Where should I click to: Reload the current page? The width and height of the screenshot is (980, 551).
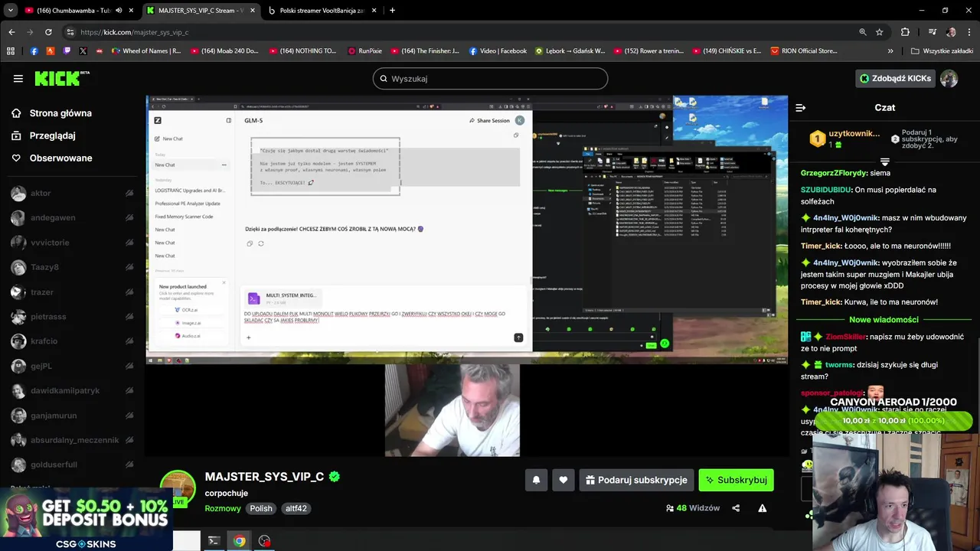pos(48,32)
